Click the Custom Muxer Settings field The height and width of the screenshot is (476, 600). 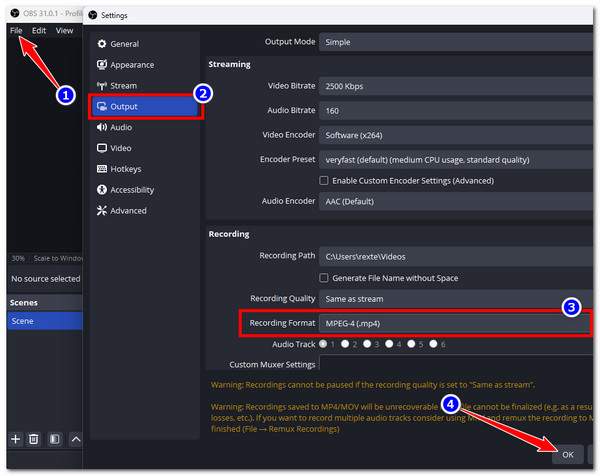(456, 364)
